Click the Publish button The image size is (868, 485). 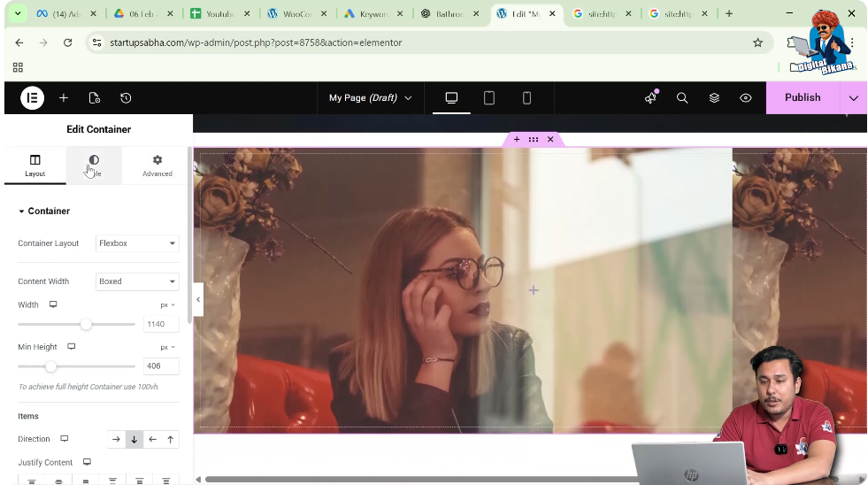802,98
